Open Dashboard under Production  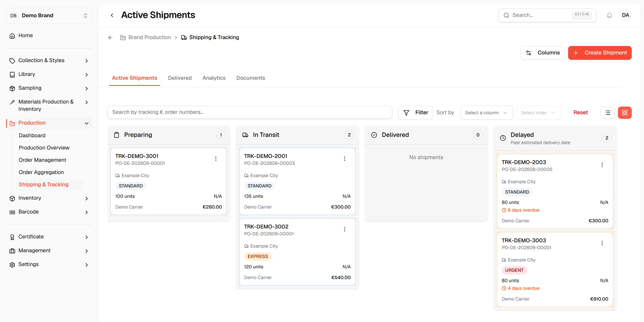tap(32, 136)
